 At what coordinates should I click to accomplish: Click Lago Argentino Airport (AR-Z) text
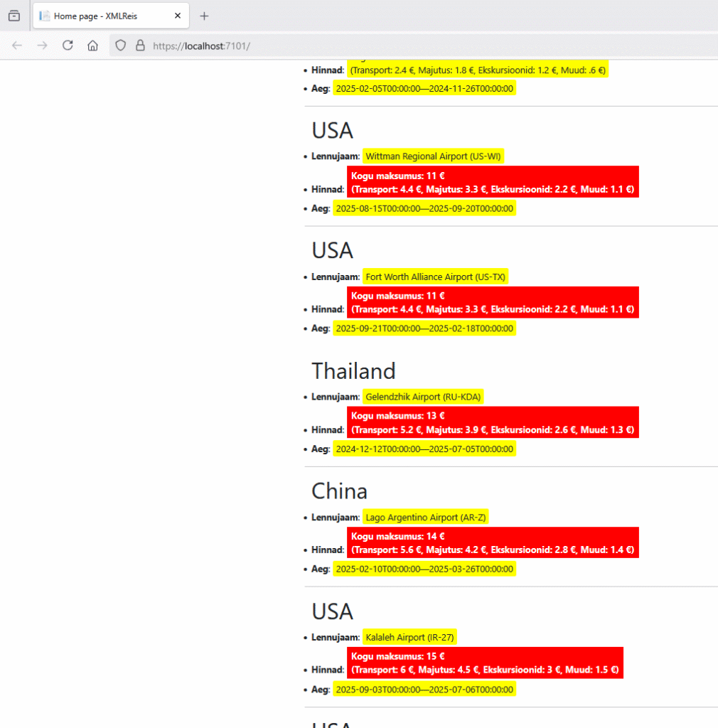425,517
